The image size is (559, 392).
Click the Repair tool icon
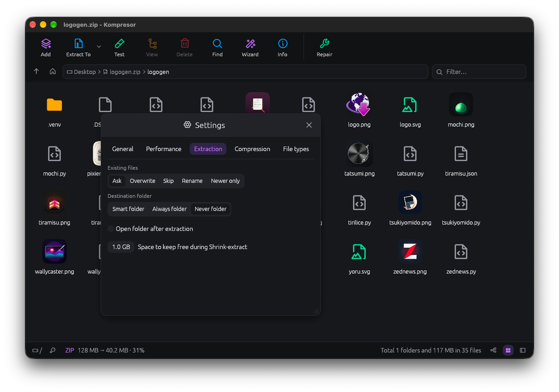click(324, 44)
